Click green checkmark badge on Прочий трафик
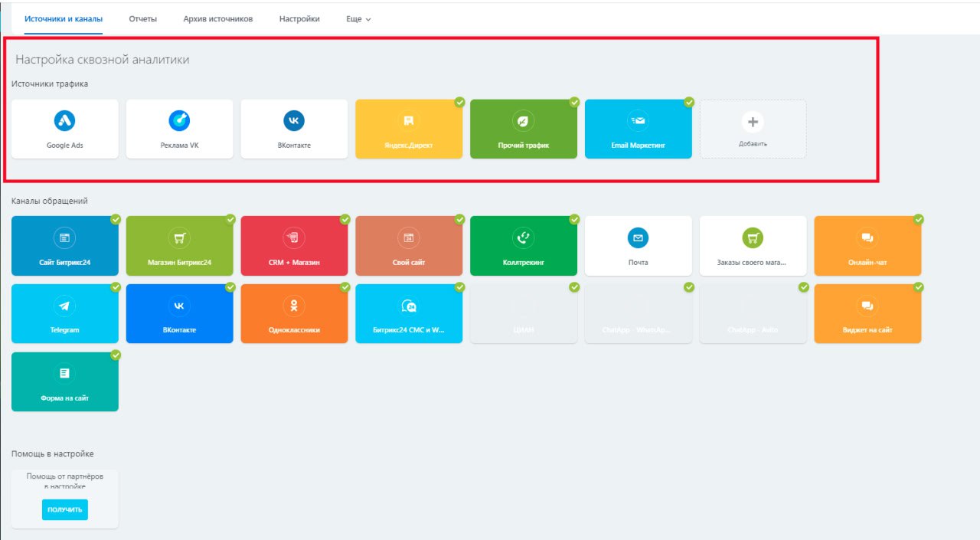 tap(574, 102)
